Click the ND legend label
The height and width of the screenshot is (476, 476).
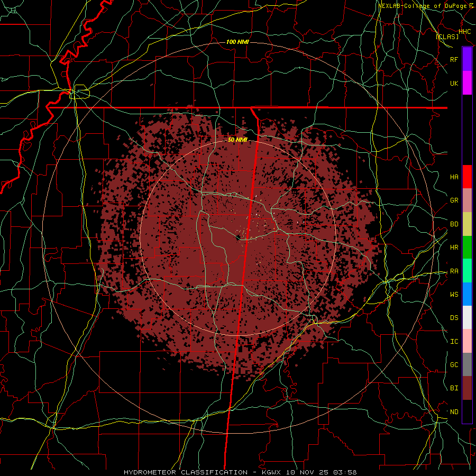[x=454, y=411]
